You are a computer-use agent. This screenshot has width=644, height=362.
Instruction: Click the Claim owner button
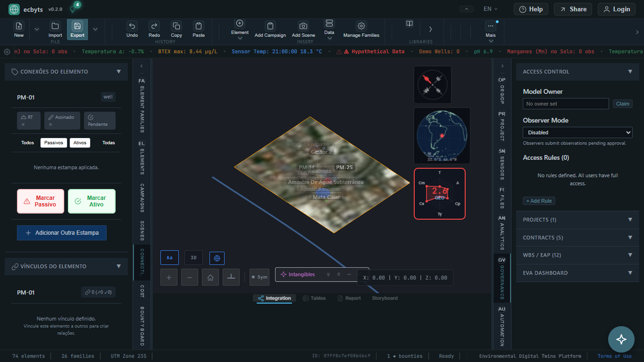[x=622, y=104]
